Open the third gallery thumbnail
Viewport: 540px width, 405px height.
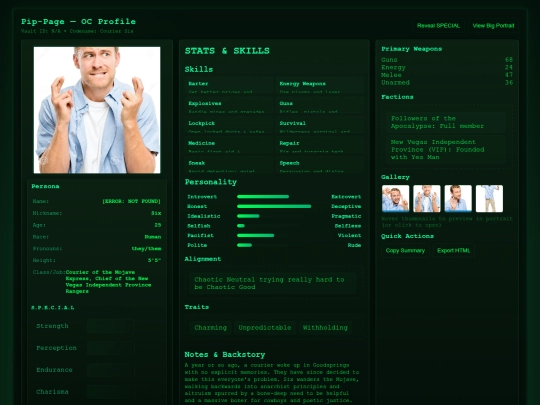[x=458, y=198]
